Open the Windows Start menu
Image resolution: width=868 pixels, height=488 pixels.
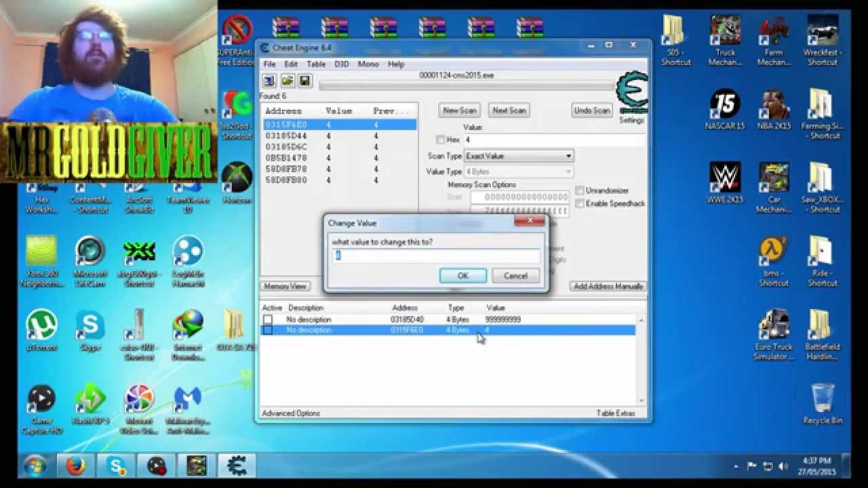pos(34,466)
